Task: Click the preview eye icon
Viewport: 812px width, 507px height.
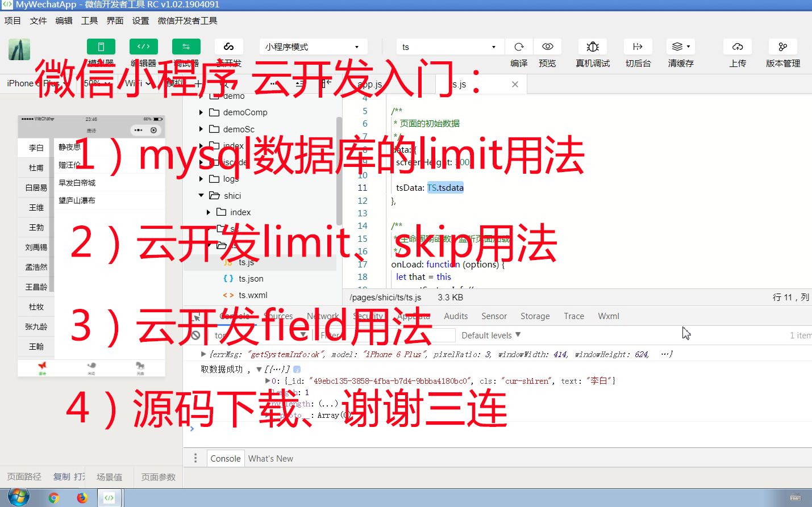Action: point(547,47)
